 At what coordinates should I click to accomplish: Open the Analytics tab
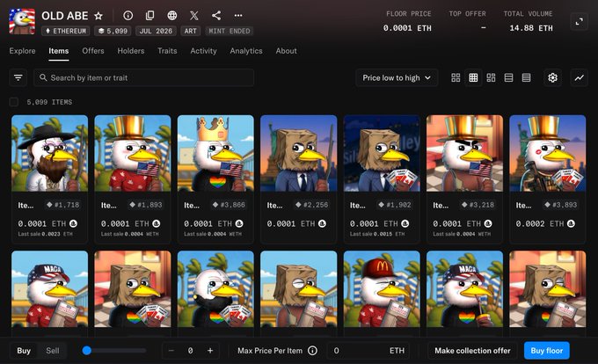246,51
